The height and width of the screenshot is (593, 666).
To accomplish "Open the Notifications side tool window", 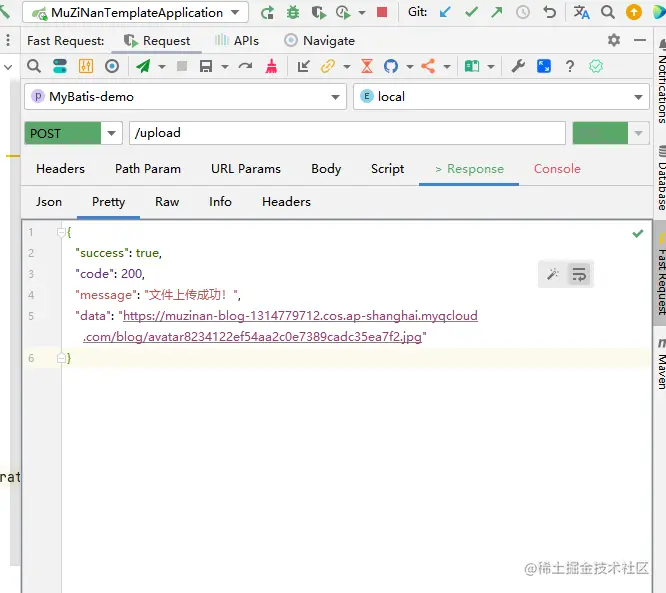I will click(x=660, y=82).
